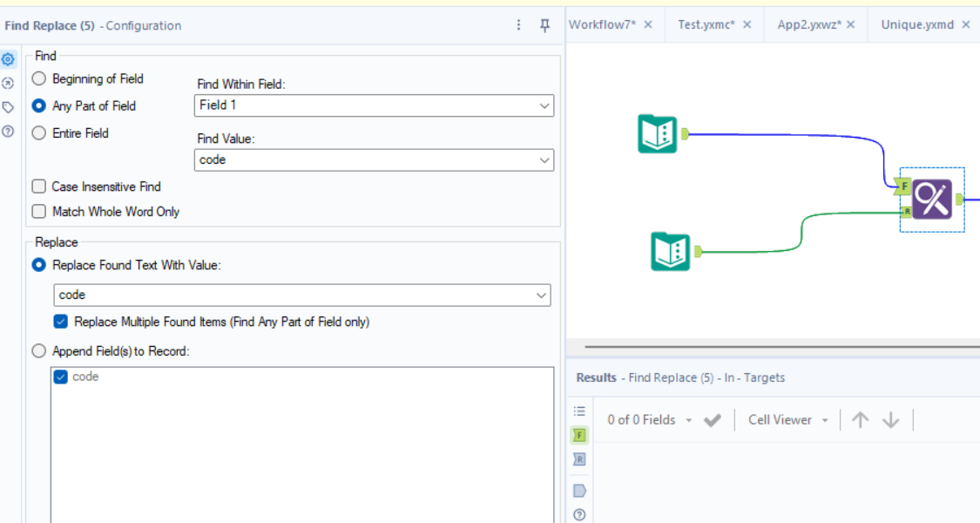The image size is (980, 523).
Task: Click the down navigation arrow in Results toolbar
Action: pos(890,419)
